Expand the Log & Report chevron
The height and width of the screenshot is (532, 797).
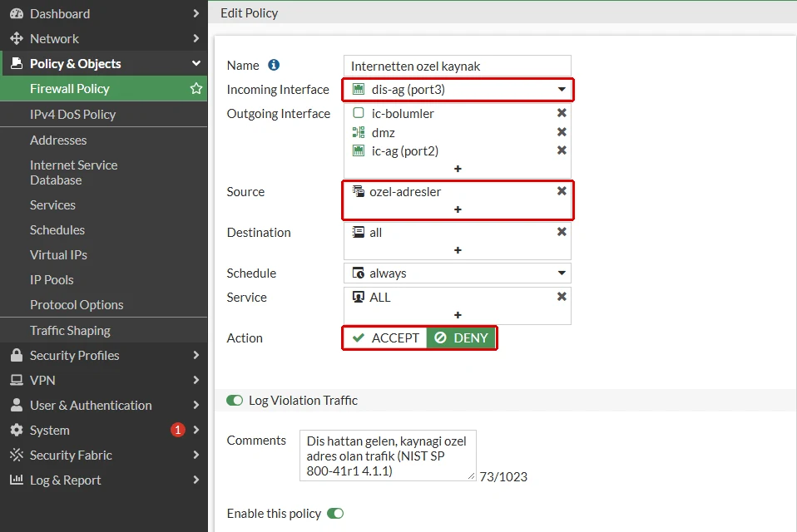coord(196,480)
